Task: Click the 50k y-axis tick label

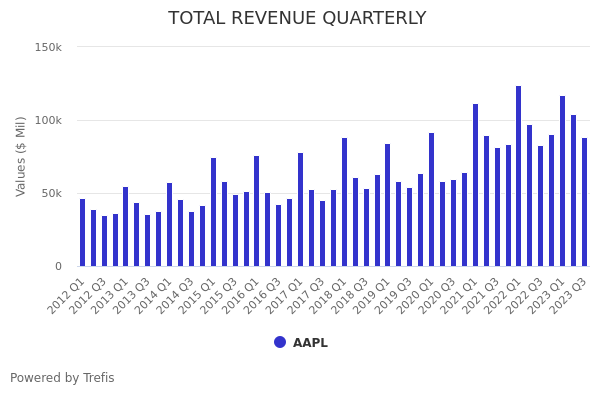Action: coord(51,193)
